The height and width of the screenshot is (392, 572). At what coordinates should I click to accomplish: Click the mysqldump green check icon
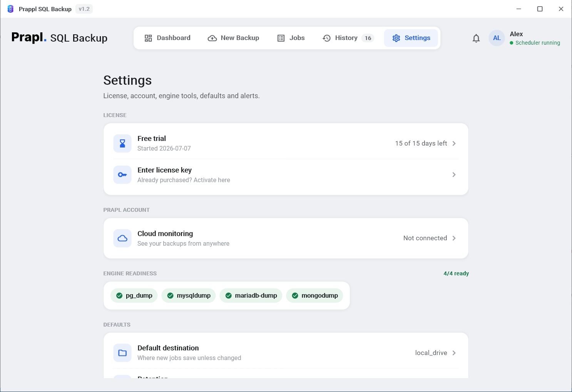click(x=170, y=296)
